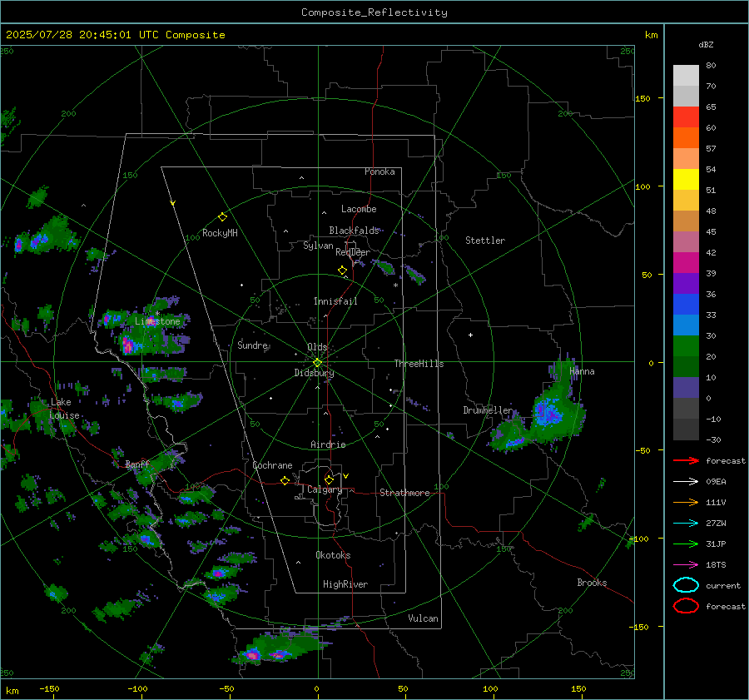The width and height of the screenshot is (749, 700).
Task: Click the orange 111V arrow legend icon
Action: [686, 502]
